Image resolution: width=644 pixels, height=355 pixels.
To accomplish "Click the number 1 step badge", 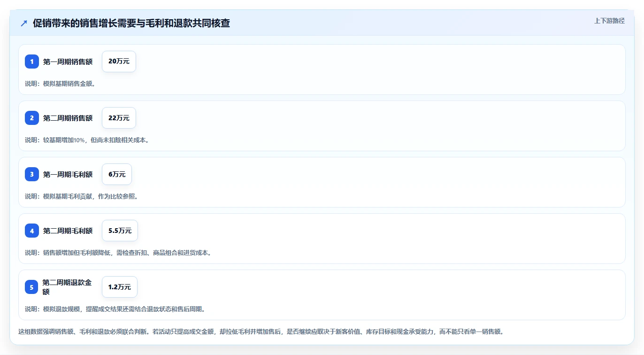I will click(x=32, y=62).
